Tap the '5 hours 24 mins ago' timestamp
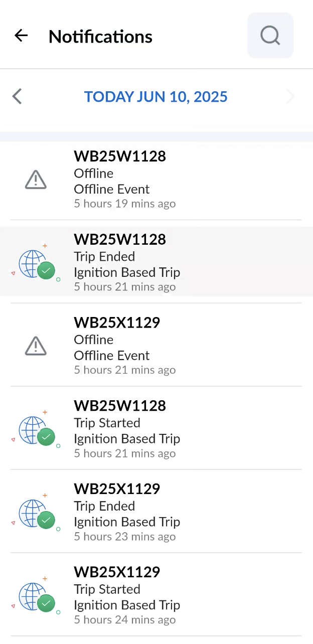The width and height of the screenshot is (313, 644). coord(125,620)
